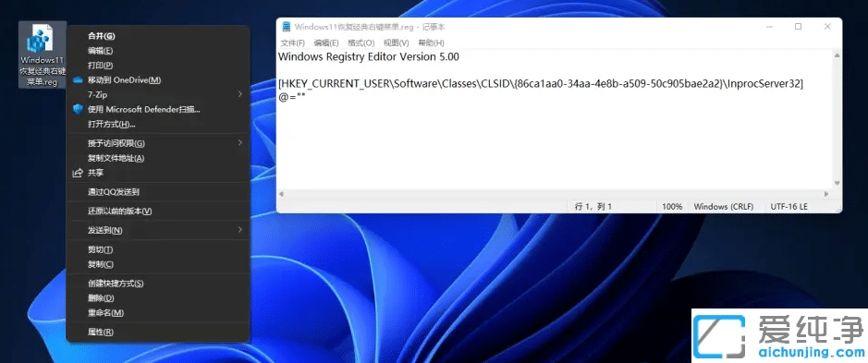This screenshot has width=868, height=363.
Task: Open 授予访问权限(G) entry
Action: click(158, 143)
